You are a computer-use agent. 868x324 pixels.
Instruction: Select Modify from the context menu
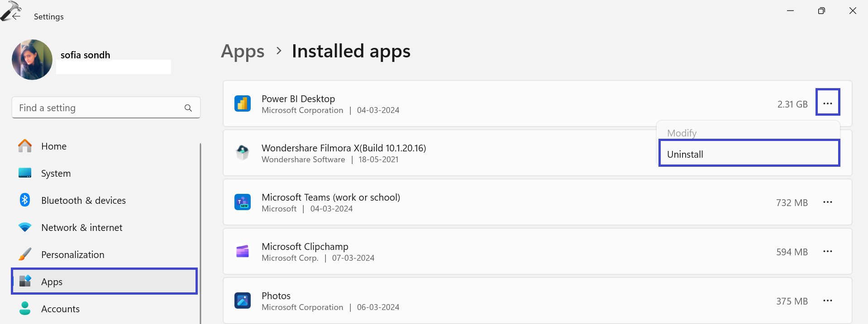[x=682, y=133]
